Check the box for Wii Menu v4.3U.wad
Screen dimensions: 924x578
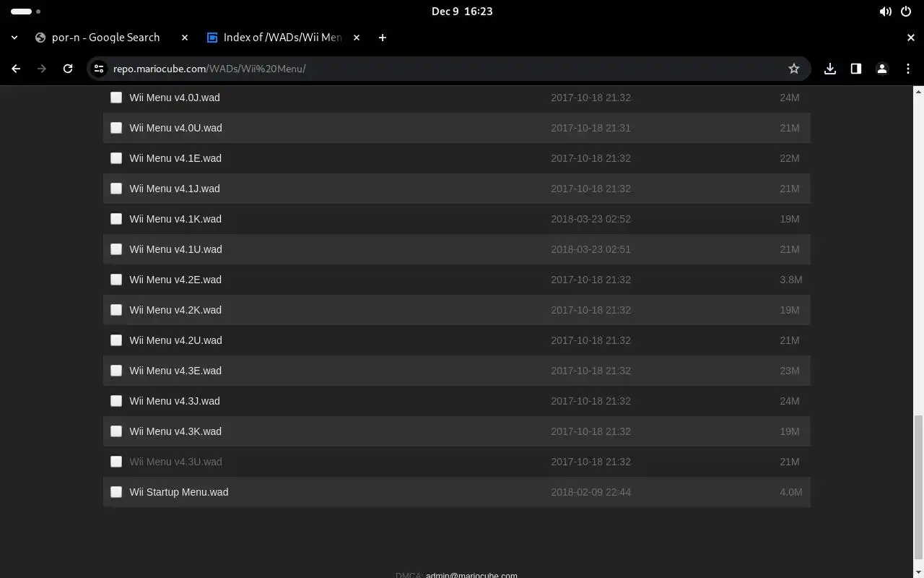click(116, 462)
